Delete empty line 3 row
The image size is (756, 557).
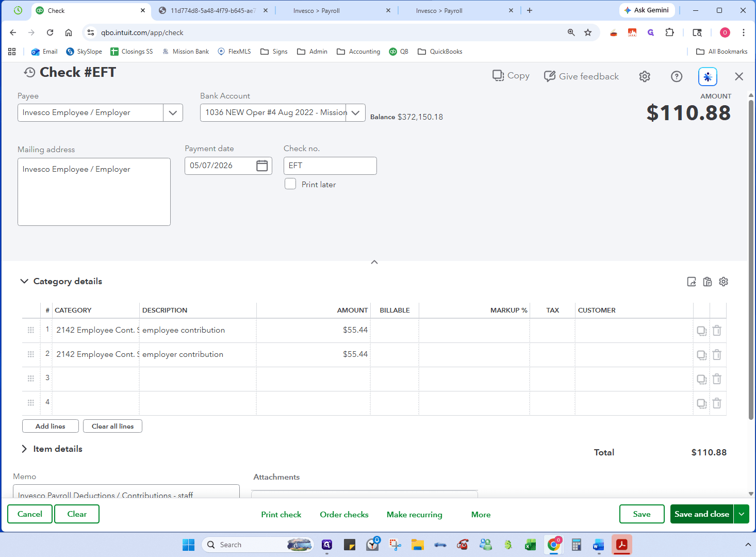coord(717,379)
